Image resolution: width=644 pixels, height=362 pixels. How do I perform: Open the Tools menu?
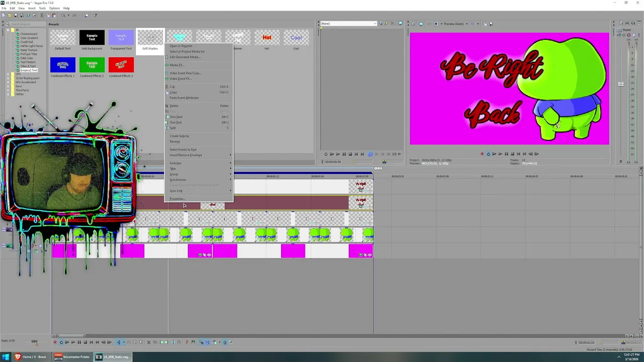point(42,8)
